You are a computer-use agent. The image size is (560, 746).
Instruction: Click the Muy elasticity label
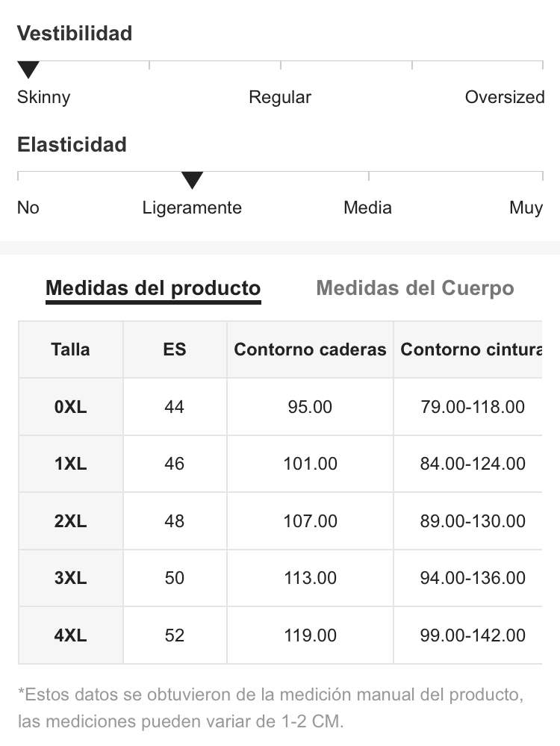click(x=526, y=208)
